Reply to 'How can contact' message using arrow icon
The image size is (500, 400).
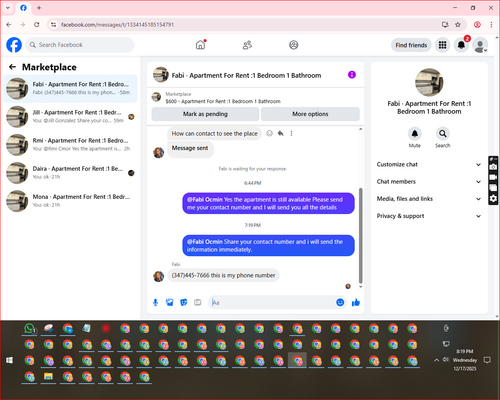281,133
